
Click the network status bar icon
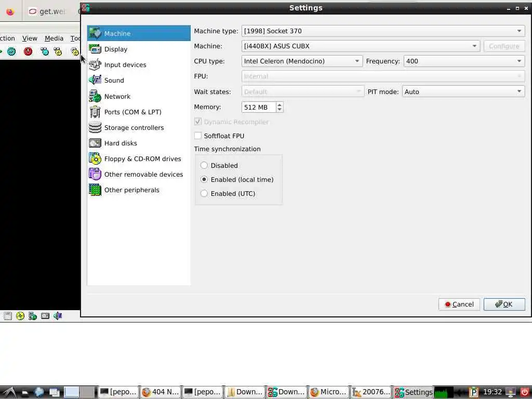tap(33, 316)
